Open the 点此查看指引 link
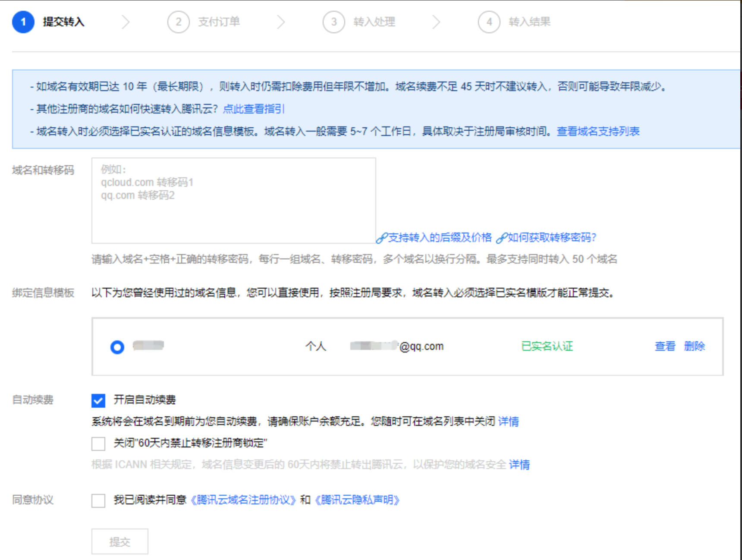The image size is (742, 560). click(254, 109)
